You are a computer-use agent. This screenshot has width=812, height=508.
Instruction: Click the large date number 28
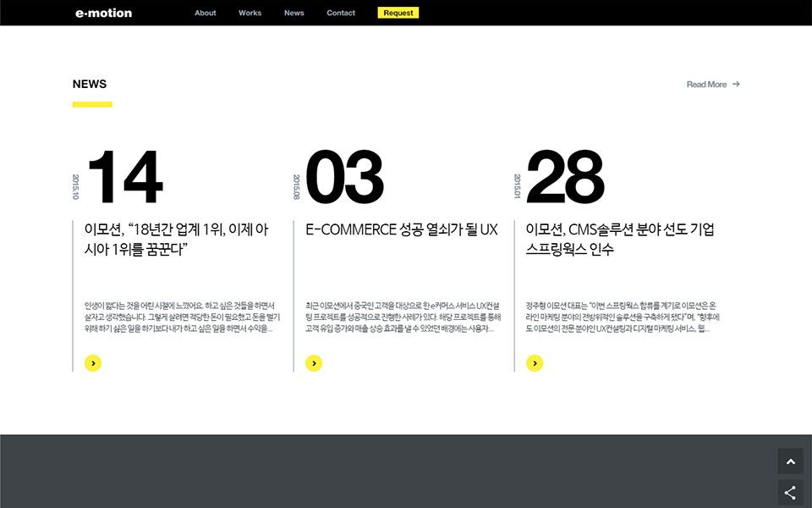pos(565,178)
